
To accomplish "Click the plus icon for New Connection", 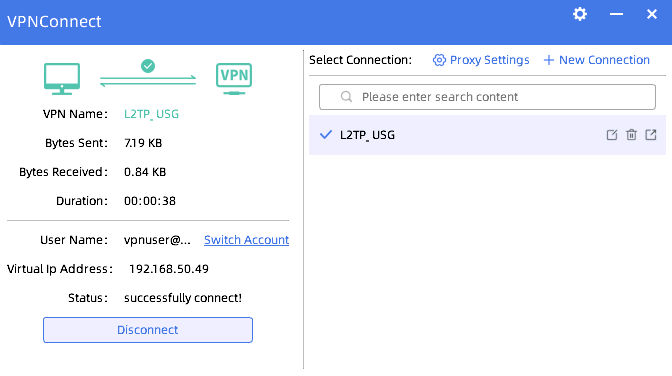I will (549, 60).
